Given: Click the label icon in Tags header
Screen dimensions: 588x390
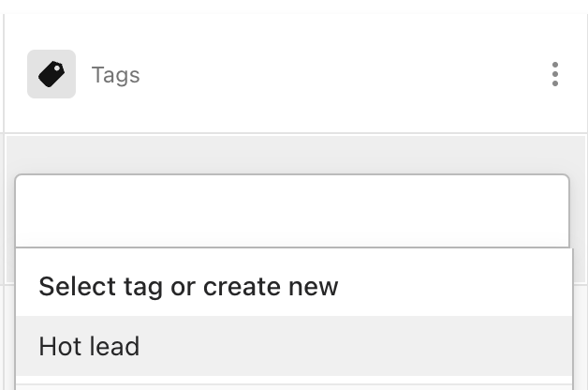Looking at the screenshot, I should click(51, 74).
